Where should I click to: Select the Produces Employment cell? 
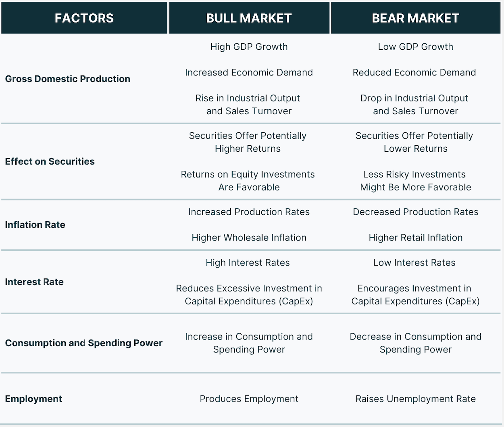coord(249,399)
